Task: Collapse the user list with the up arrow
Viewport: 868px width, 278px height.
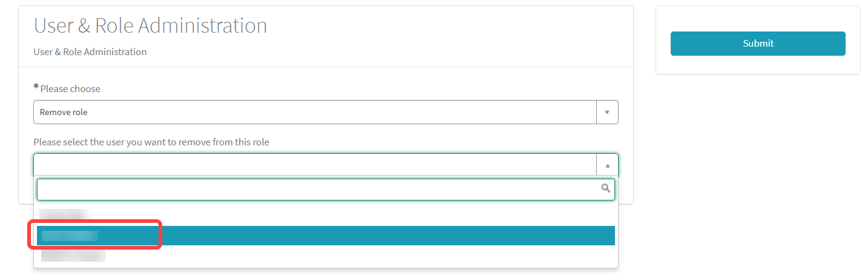Action: [x=607, y=165]
